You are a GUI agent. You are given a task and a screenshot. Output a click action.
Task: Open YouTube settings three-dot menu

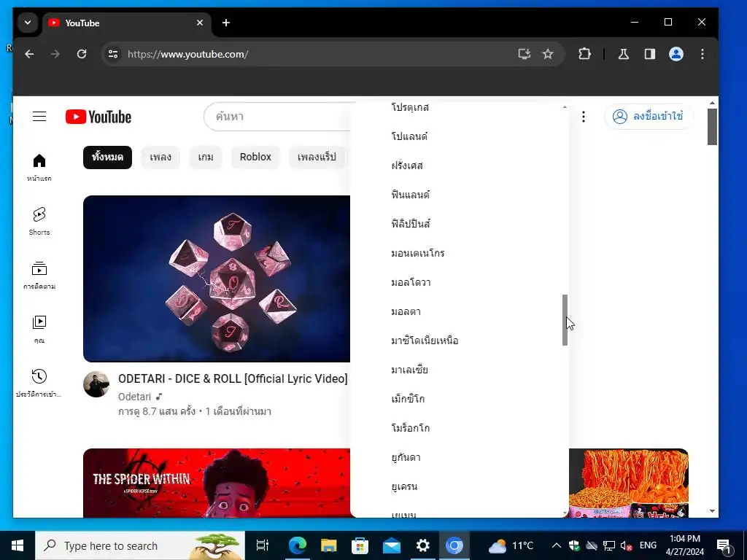[x=584, y=117]
